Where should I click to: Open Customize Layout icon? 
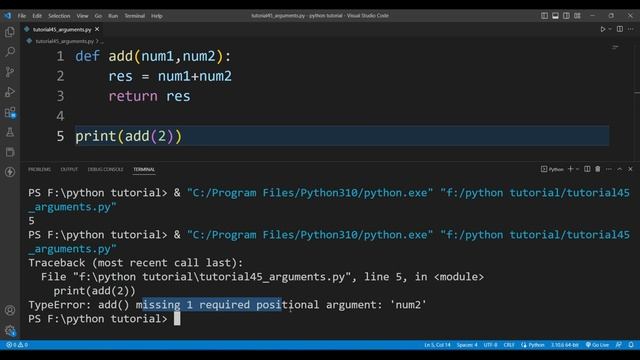click(x=577, y=16)
